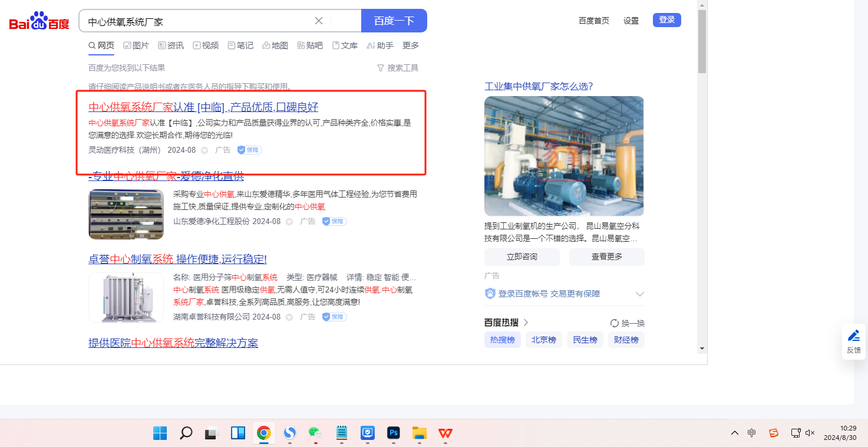The height and width of the screenshot is (447, 868).
Task: Go to the 地图 tab
Action: [275, 45]
